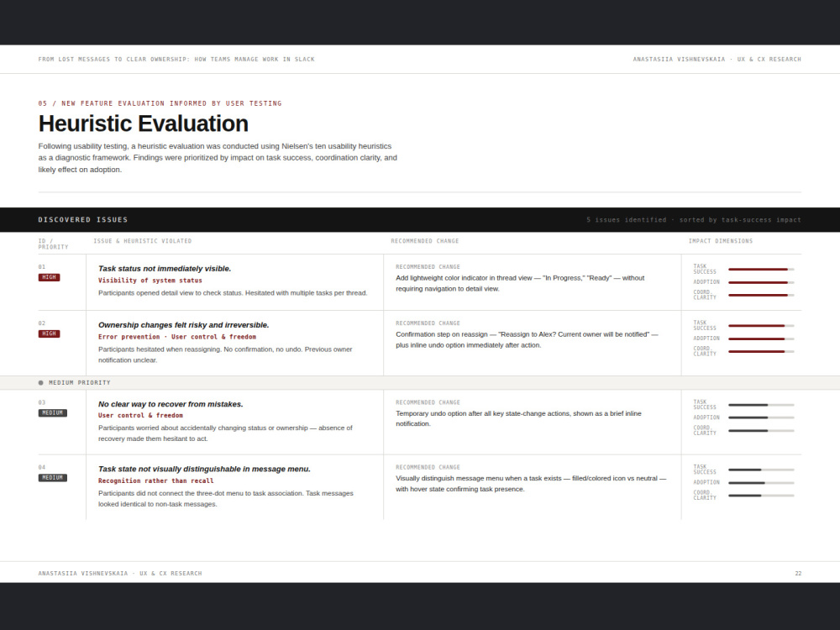The image size is (840, 630).
Task: Click the Coord. Clarity bar for issue 04
Action: click(761, 496)
